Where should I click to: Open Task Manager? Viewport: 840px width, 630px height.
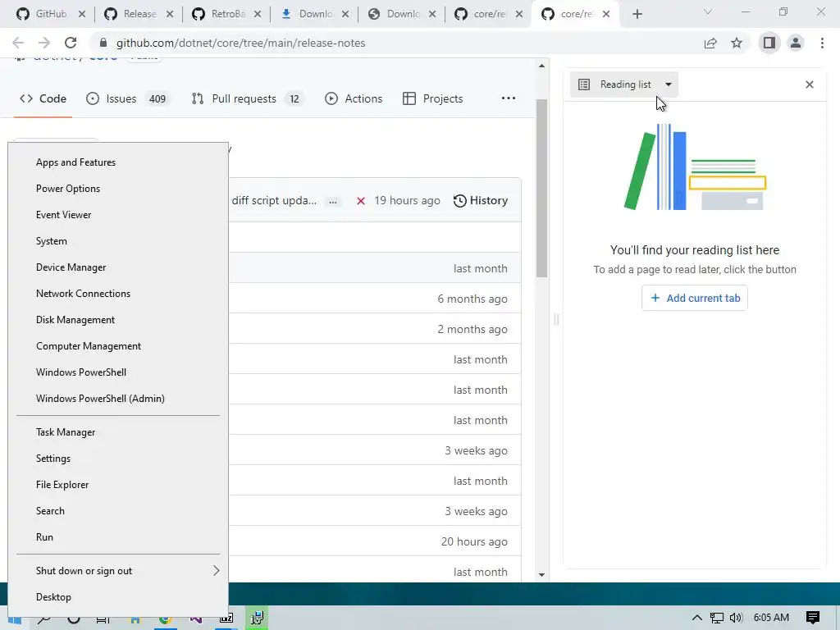point(118,432)
